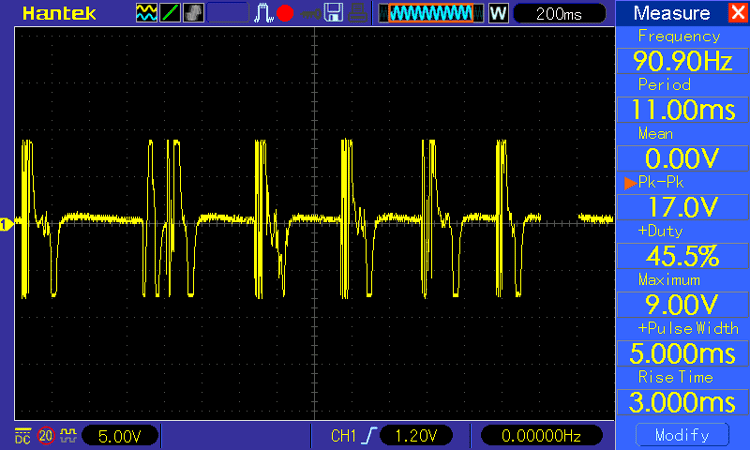
Task: Click the printer icon
Action: 357,13
